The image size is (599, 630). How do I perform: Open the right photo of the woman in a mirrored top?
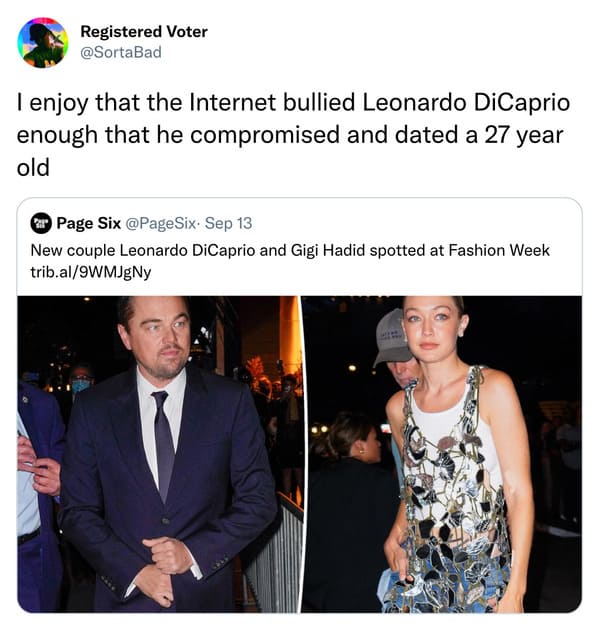442,454
